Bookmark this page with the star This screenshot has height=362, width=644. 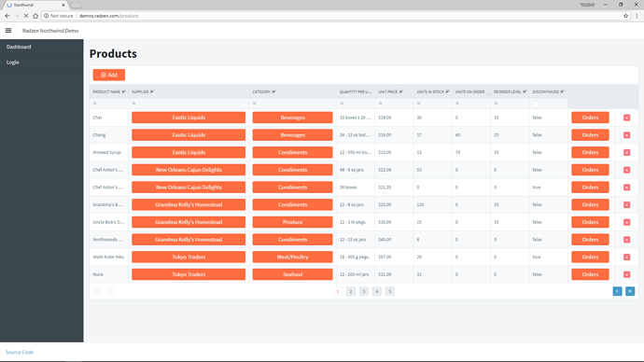(x=626, y=16)
